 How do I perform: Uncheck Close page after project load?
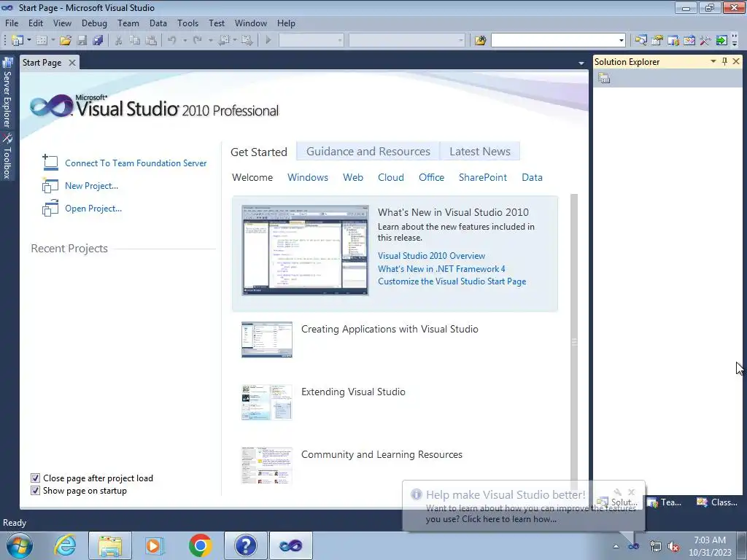pyautogui.click(x=35, y=478)
